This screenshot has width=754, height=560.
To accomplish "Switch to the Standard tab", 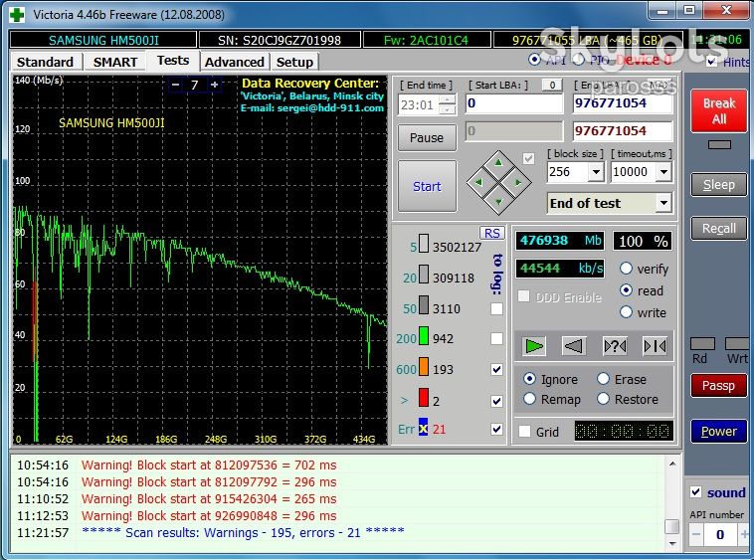I will click(45, 62).
